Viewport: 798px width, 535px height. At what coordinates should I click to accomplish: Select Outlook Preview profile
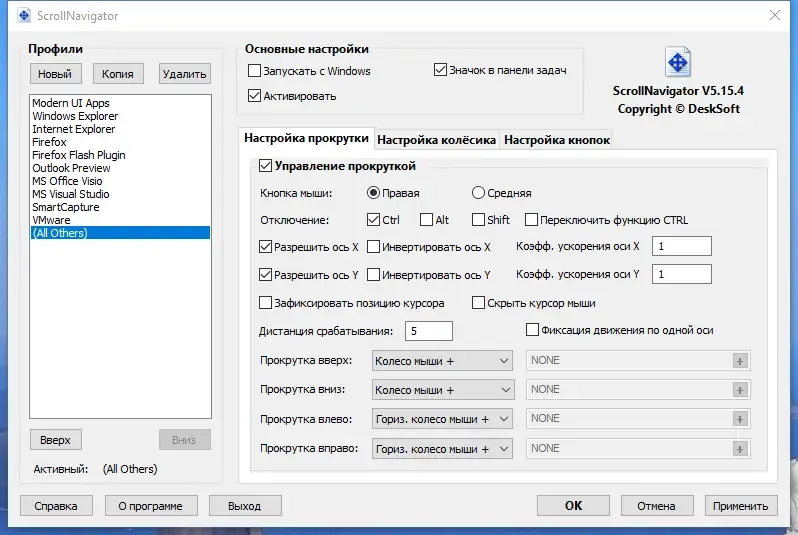[x=120, y=168]
